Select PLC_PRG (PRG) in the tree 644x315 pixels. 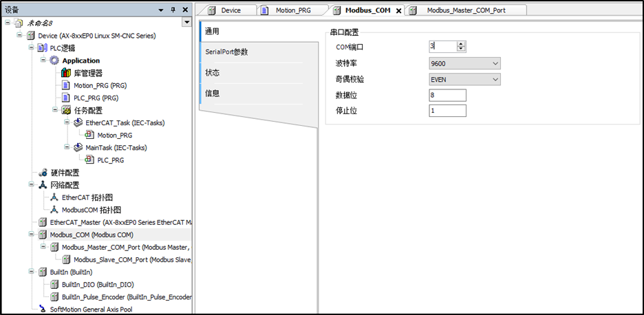(100, 98)
